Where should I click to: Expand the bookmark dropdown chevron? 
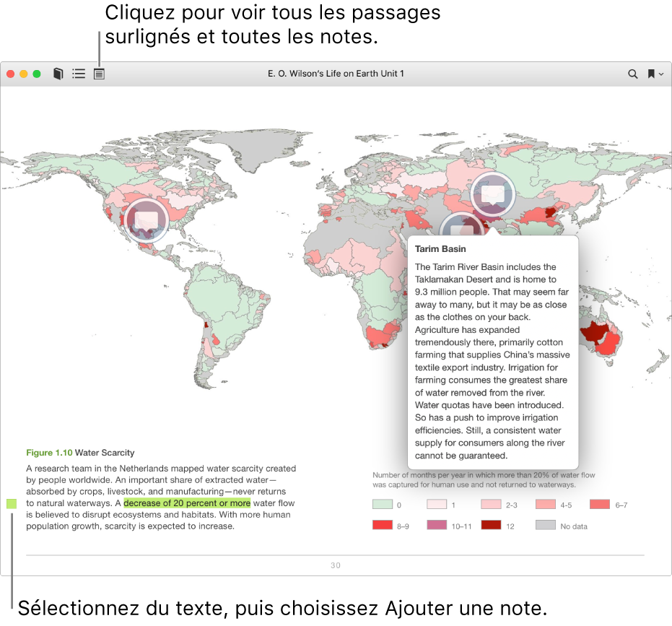(x=661, y=74)
